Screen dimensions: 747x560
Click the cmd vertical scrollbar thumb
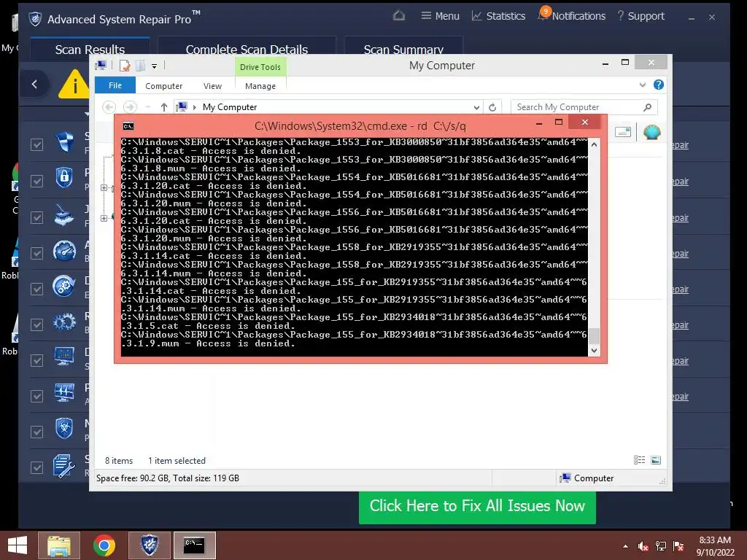[x=594, y=335]
